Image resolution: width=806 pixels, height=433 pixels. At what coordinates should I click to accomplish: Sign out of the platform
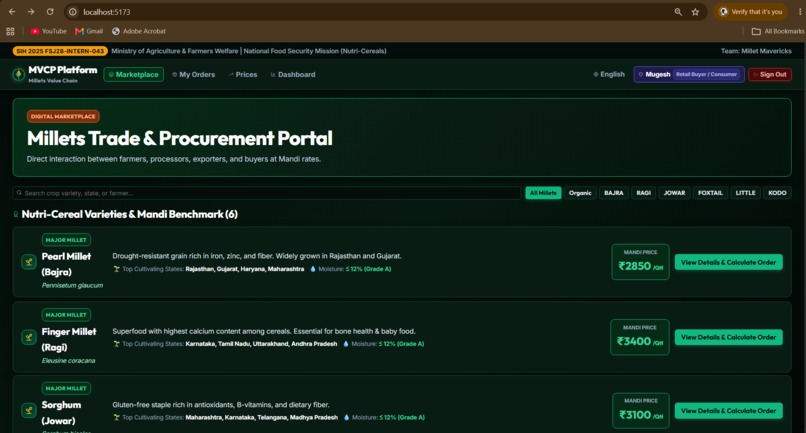(770, 75)
